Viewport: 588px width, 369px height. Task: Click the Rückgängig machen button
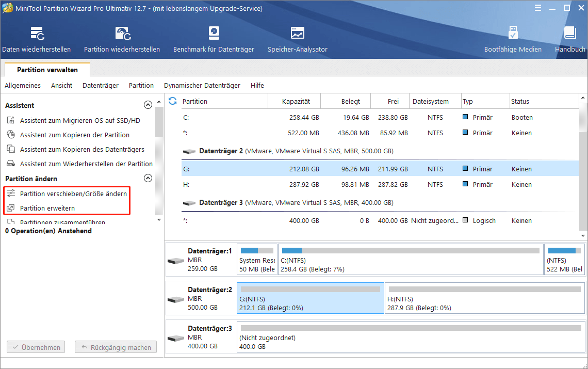coord(116,347)
